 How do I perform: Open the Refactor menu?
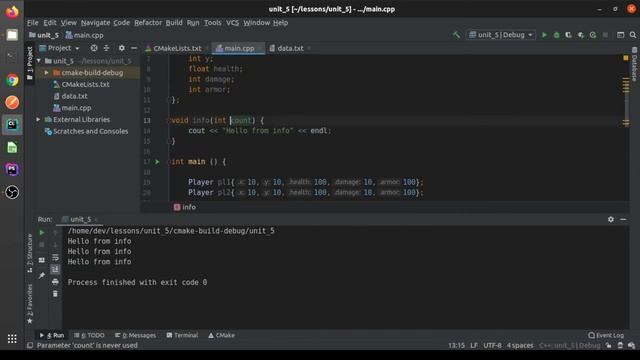(148, 23)
